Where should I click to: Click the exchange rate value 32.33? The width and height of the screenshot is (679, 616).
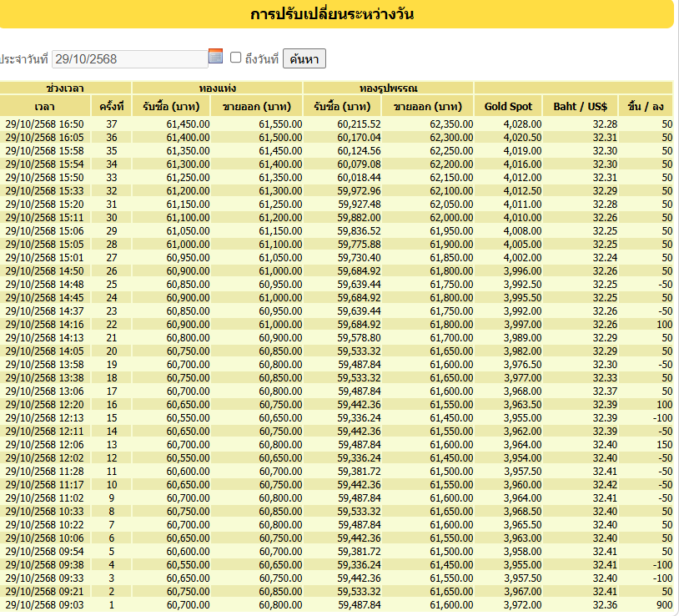[605, 378]
